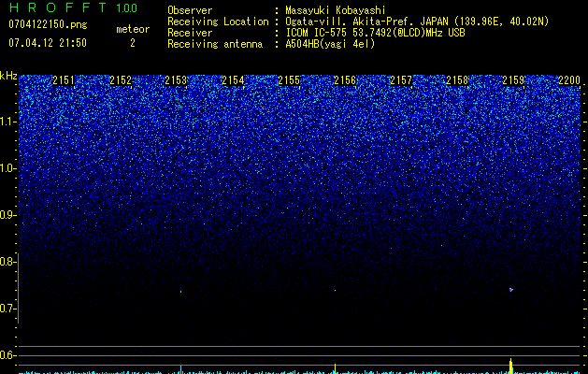Click the HROFFT title text
This screenshot has width=588, height=374.
pyautogui.click(x=57, y=7)
